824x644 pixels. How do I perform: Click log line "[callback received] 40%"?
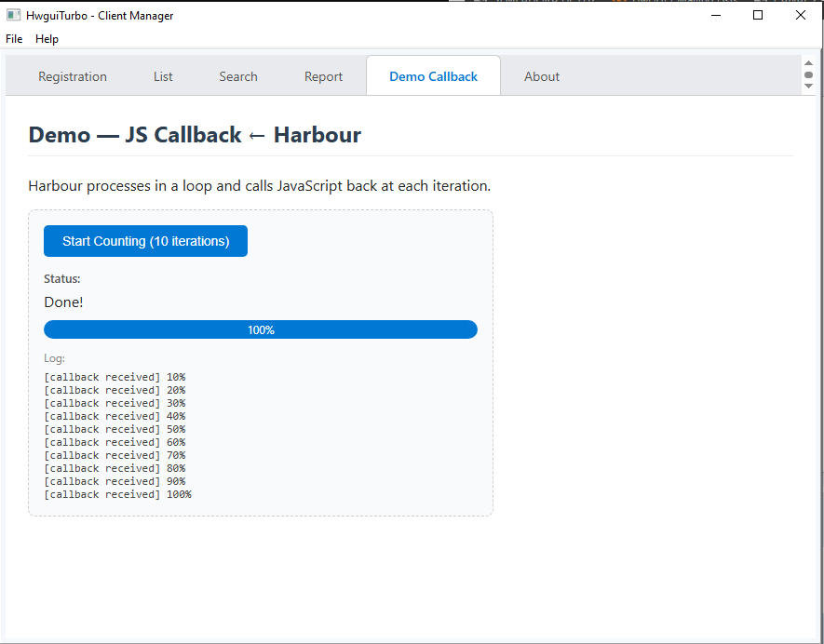pos(115,417)
